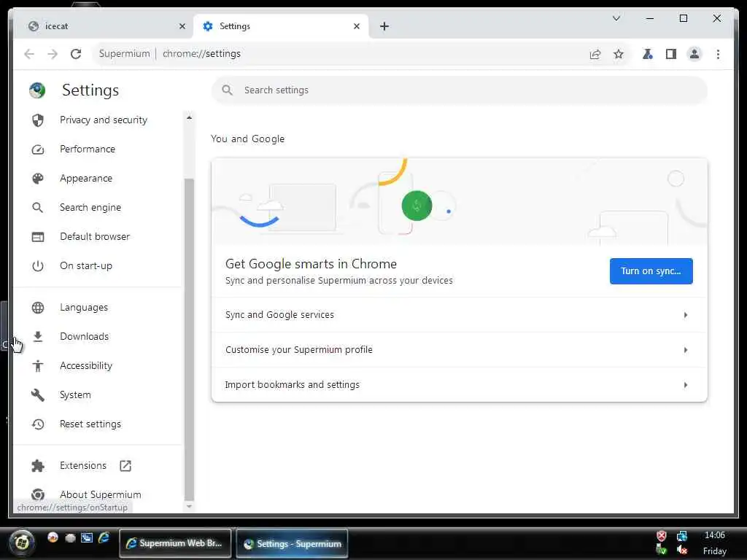Open the Search engine section
The height and width of the screenshot is (560, 747).
[90, 207]
